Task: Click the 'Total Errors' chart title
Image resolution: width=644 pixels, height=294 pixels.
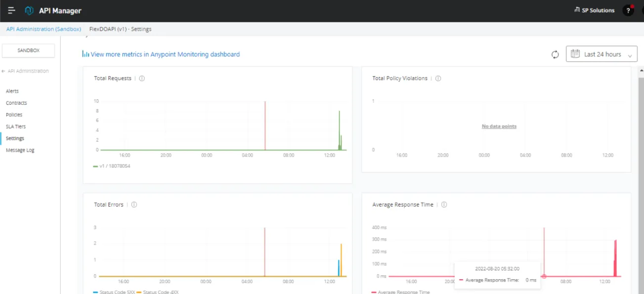Action: pyautogui.click(x=109, y=205)
